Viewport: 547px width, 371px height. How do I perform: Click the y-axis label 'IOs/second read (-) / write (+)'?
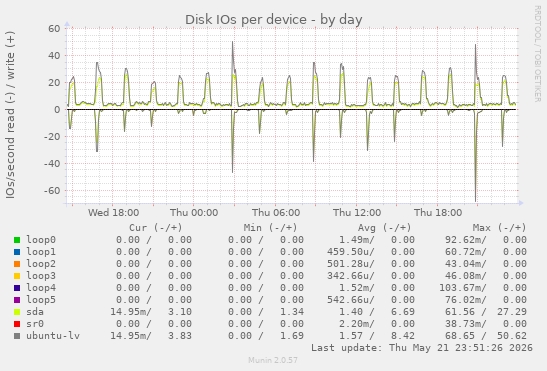point(10,115)
